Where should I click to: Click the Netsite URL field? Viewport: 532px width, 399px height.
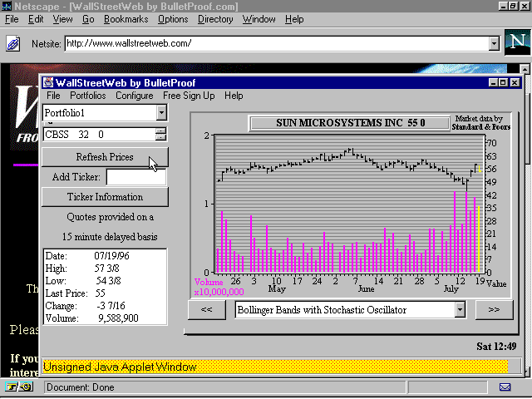[277, 43]
